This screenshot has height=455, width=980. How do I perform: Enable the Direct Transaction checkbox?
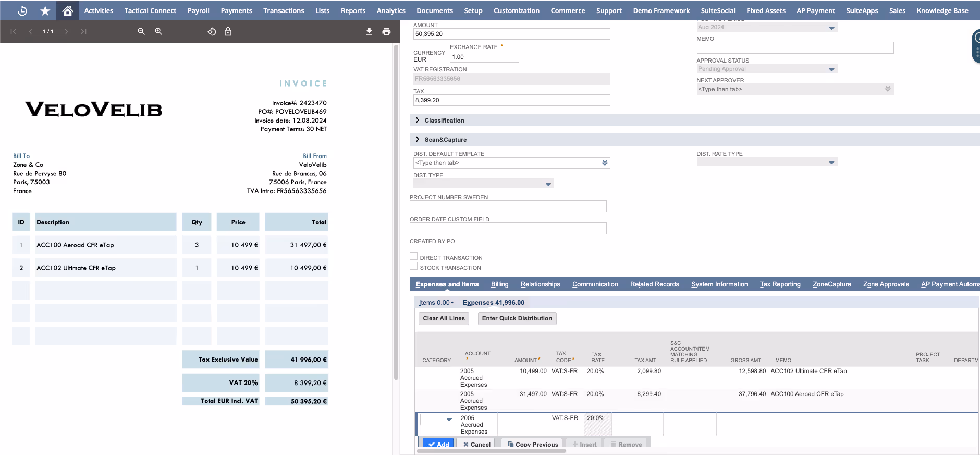(x=413, y=256)
